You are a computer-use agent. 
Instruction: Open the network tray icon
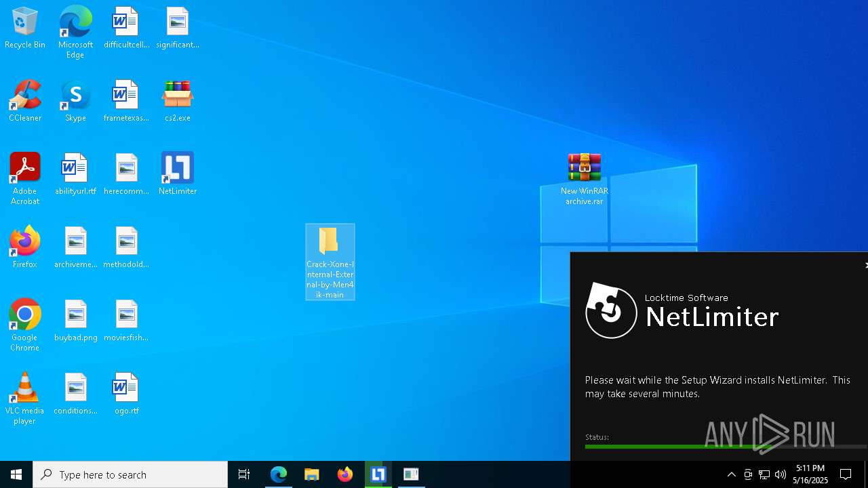point(764,474)
